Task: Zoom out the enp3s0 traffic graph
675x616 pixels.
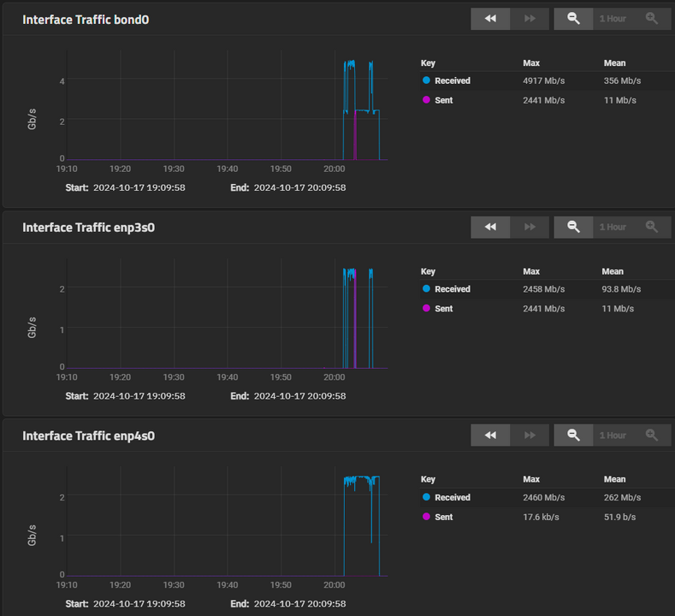Action: [574, 227]
